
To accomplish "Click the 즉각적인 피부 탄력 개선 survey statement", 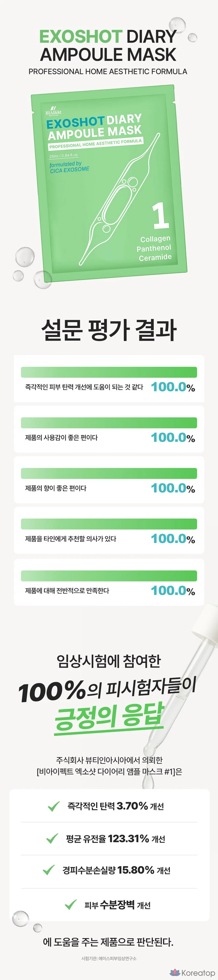I will [84, 387].
